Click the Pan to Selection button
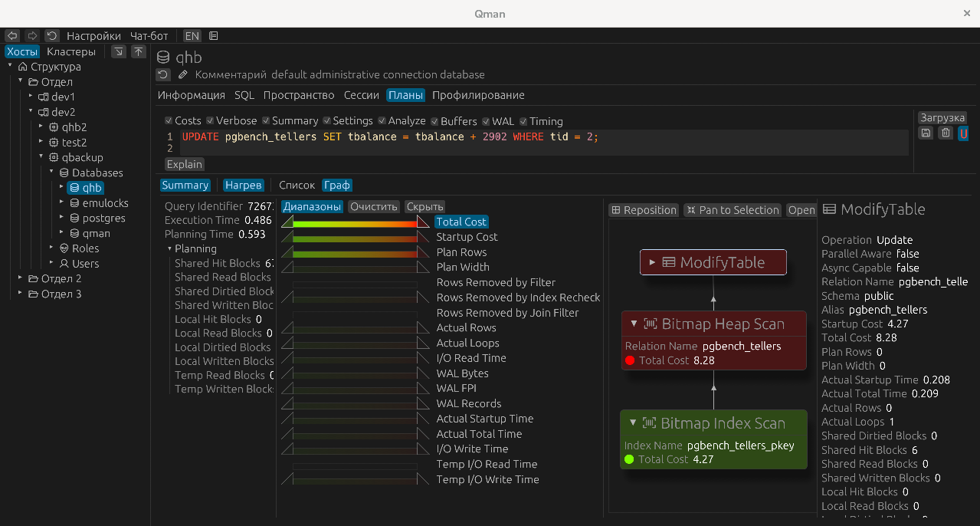The height and width of the screenshot is (526, 980). 732,210
